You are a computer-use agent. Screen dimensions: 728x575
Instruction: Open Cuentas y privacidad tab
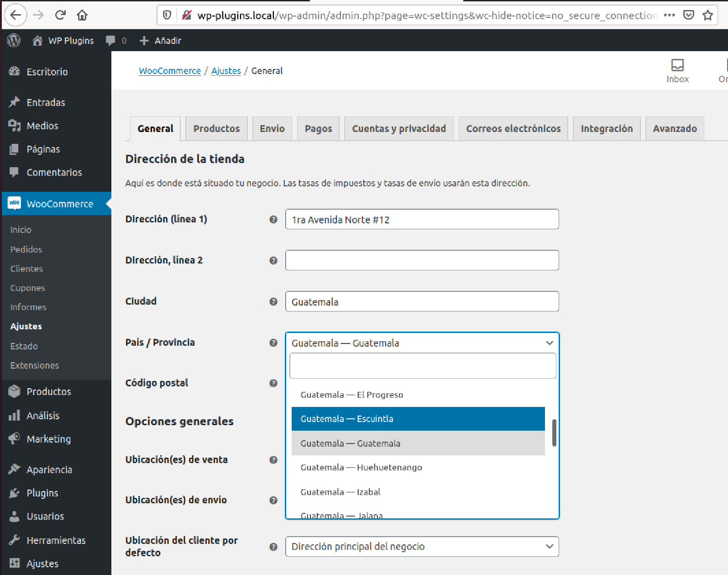(399, 128)
